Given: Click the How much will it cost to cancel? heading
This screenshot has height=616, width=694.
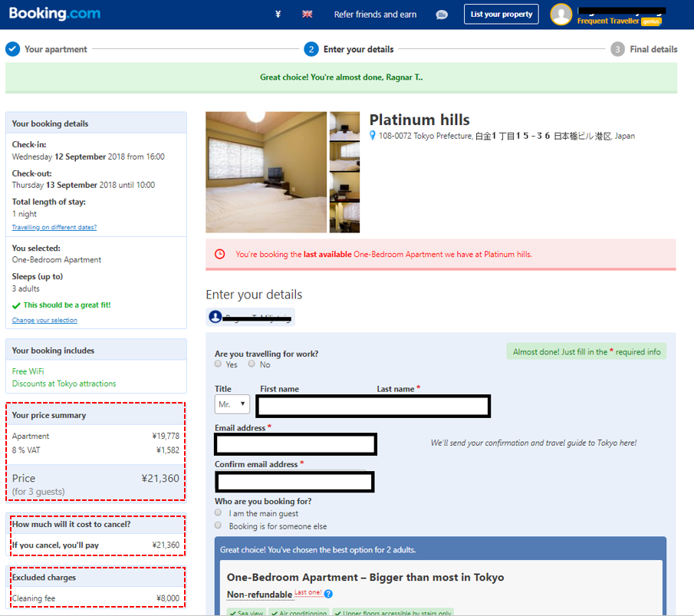Looking at the screenshot, I should click(71, 524).
